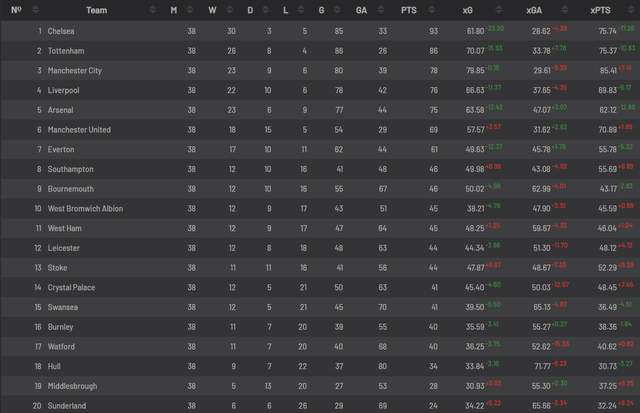The height and width of the screenshot is (413, 640).
Task: Select Middlesbrough in the standings
Action: (x=75, y=385)
